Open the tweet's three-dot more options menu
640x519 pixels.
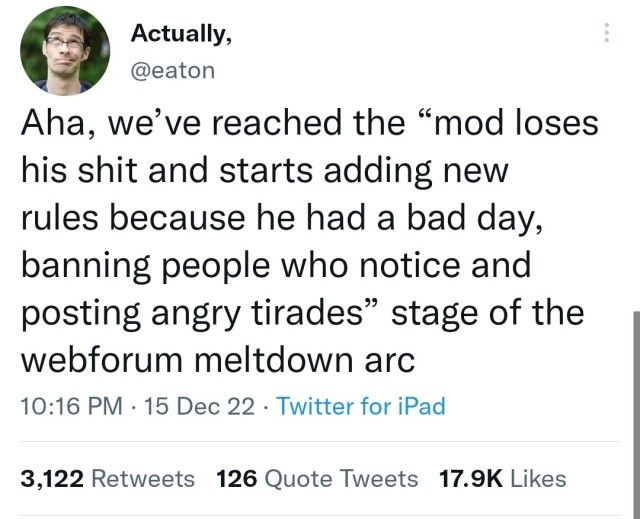pyautogui.click(x=604, y=35)
